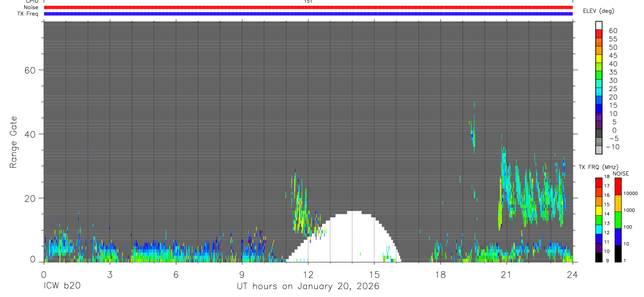Select orange 1000–10000 NOISE swatch

point(618,203)
